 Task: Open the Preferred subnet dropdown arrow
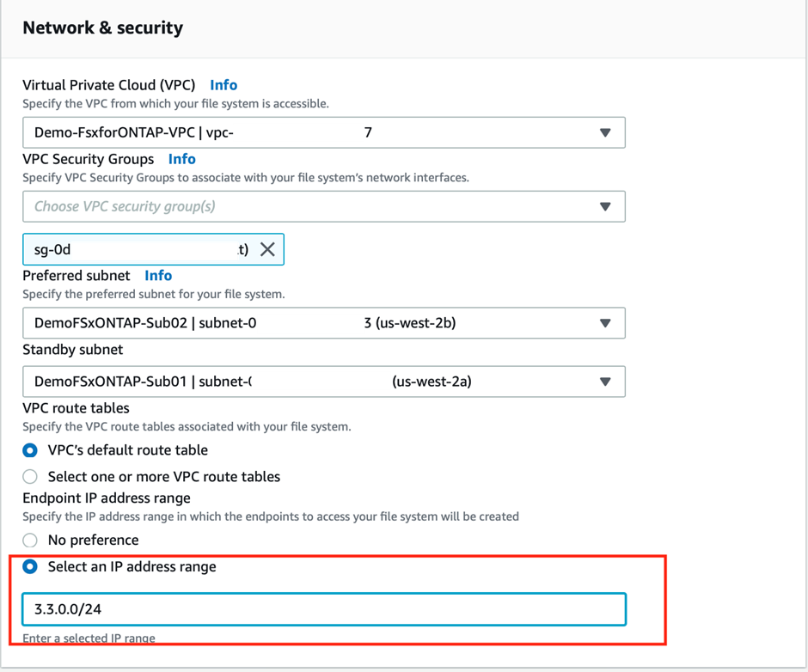point(605,323)
